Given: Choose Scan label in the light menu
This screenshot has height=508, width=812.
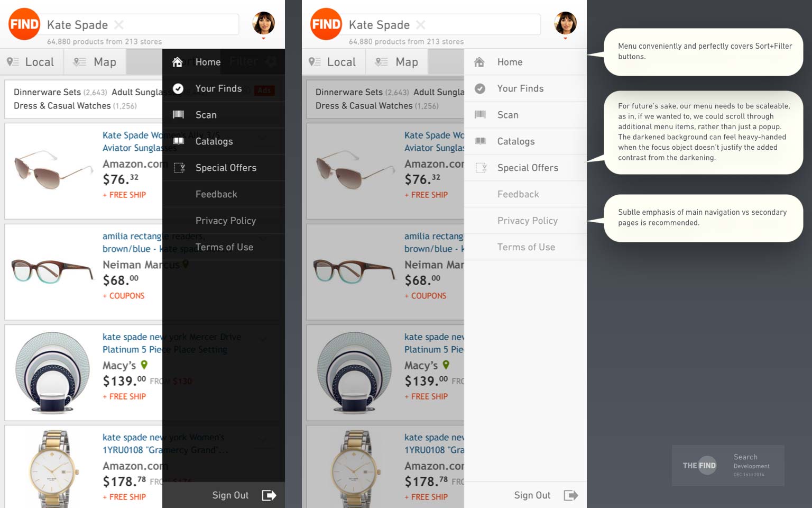Looking at the screenshot, I should pyautogui.click(x=508, y=115).
